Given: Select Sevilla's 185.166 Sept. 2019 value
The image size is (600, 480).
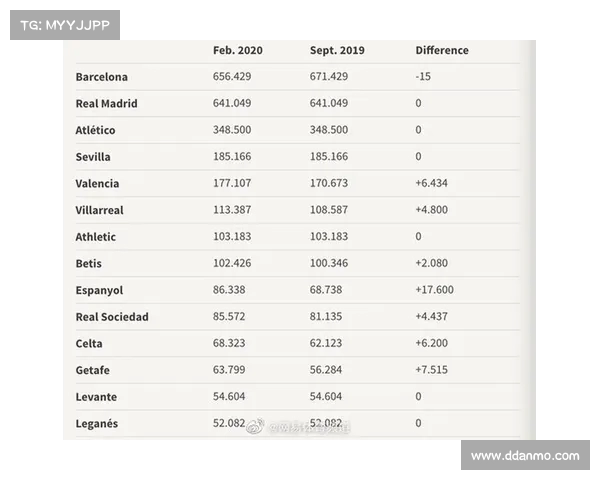Looking at the screenshot, I should 329,157.
